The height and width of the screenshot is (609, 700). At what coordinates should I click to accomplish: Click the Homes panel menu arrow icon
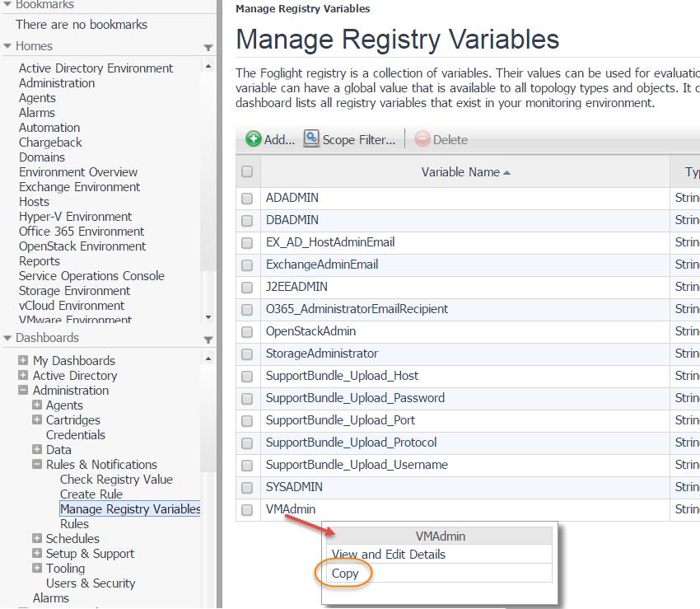pyautogui.click(x=208, y=48)
